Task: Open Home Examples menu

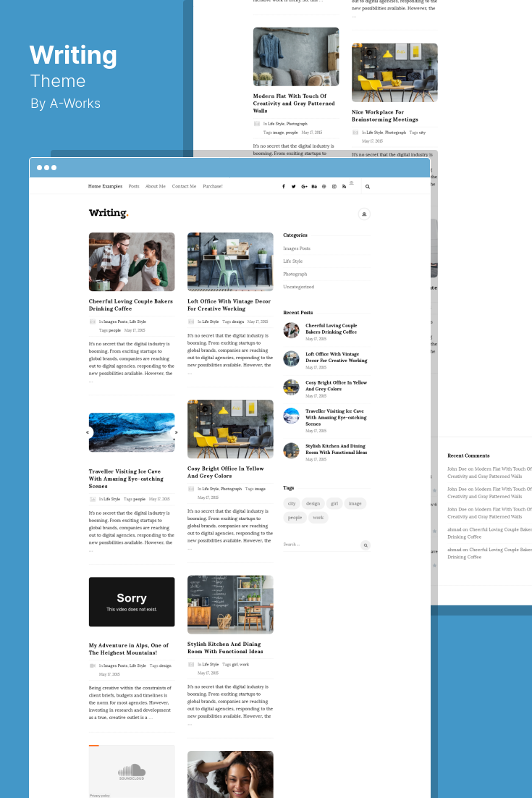Action: [105, 186]
